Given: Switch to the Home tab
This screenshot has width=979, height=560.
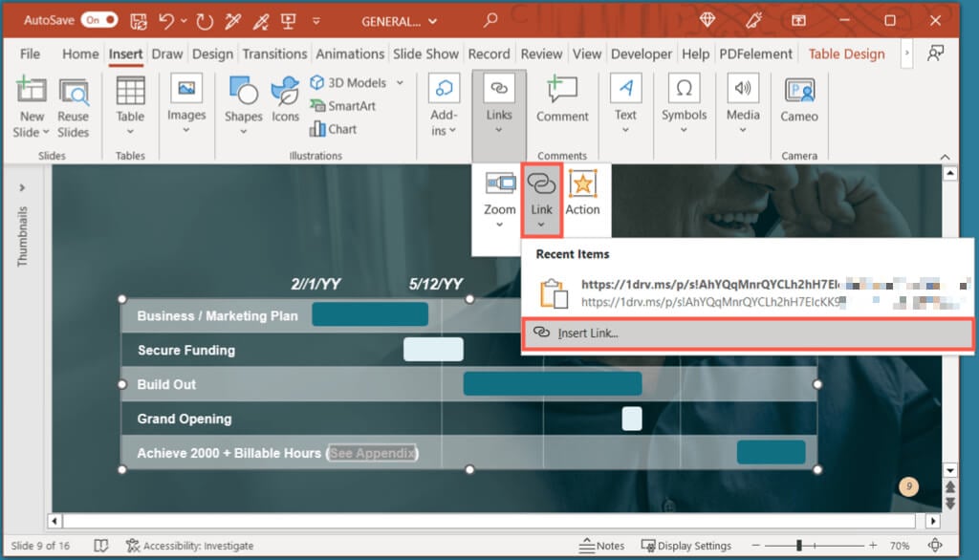Looking at the screenshot, I should point(80,54).
